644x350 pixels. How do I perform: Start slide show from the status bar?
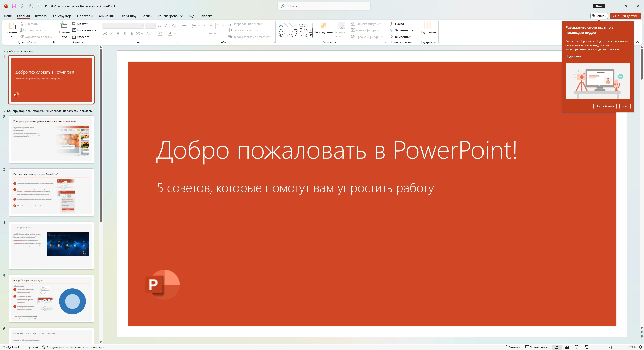click(x=586, y=347)
